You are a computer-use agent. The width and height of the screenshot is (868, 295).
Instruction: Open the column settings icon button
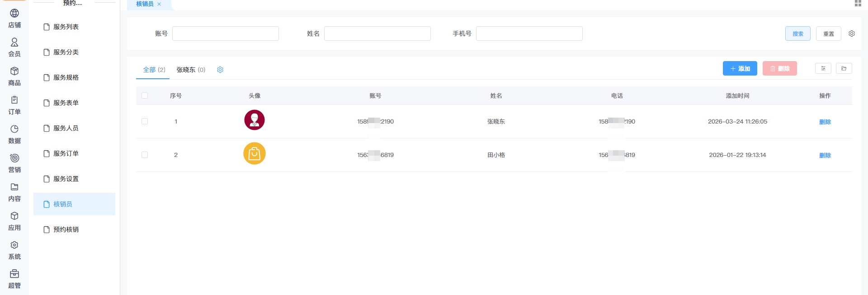tap(823, 68)
